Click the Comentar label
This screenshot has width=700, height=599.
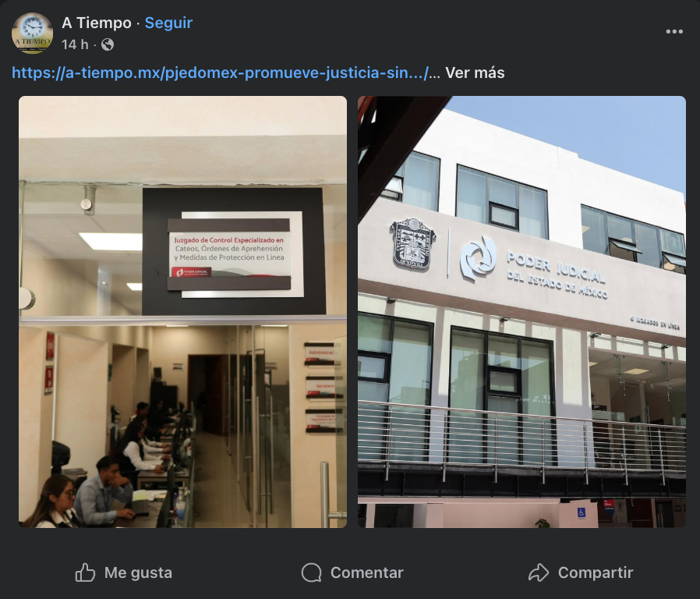pos(367,572)
